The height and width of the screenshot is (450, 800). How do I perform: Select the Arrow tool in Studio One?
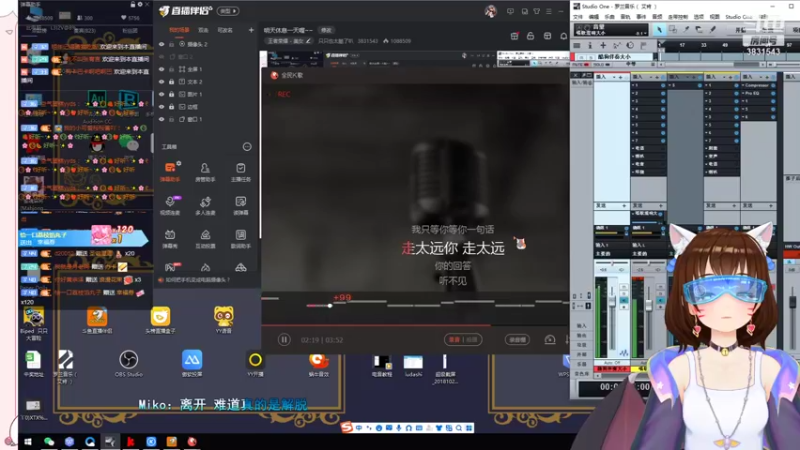659,30
